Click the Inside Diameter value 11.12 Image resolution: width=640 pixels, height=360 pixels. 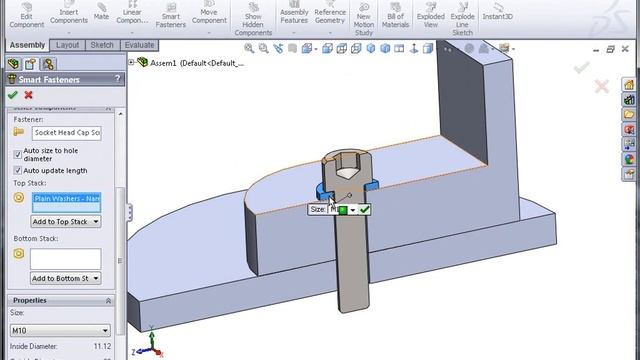point(102,346)
